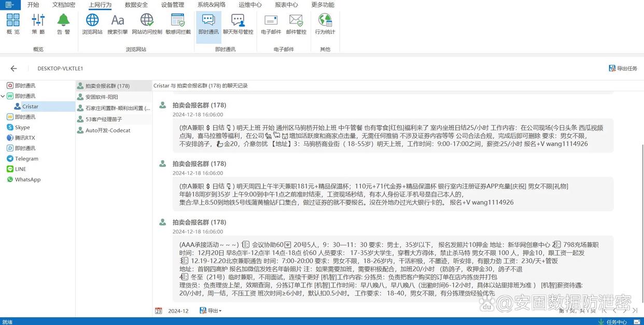
Task: Select the 安固软件-阳阳 conversation
Action: coord(102,97)
